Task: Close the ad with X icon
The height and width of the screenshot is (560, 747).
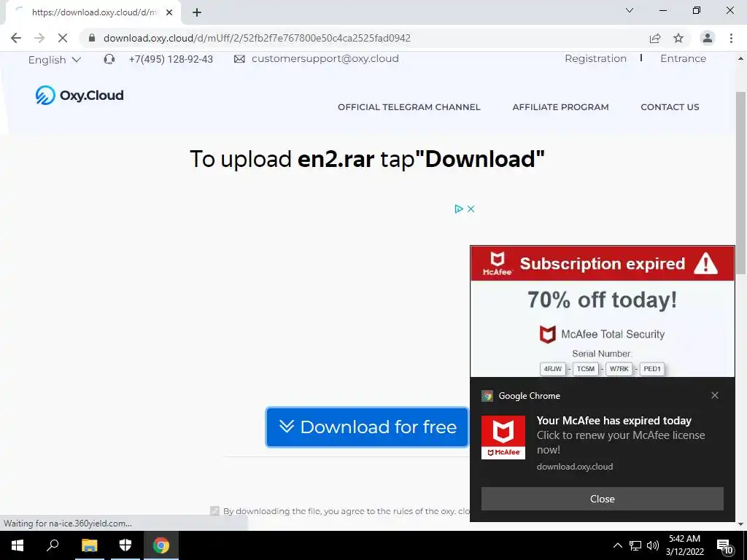Action: (x=471, y=209)
